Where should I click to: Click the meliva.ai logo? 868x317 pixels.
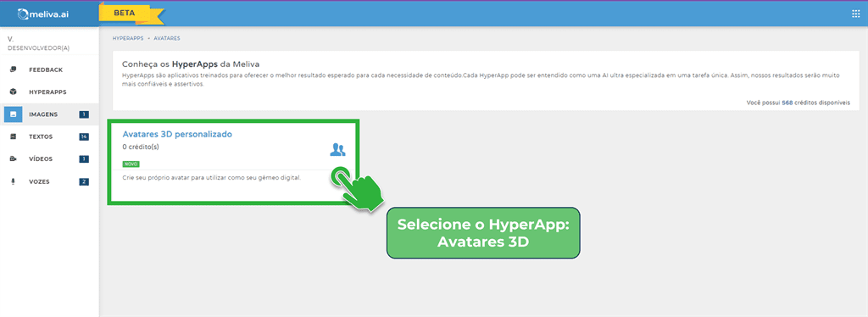coord(43,14)
